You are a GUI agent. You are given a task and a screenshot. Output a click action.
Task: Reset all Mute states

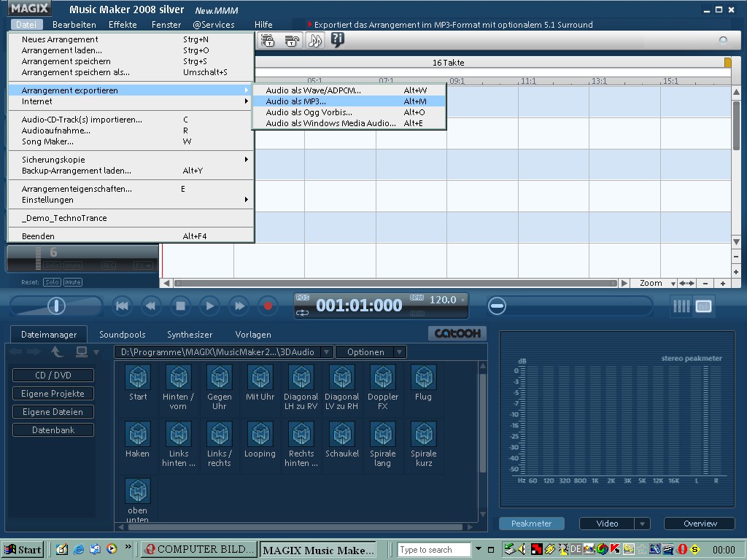click(73, 282)
